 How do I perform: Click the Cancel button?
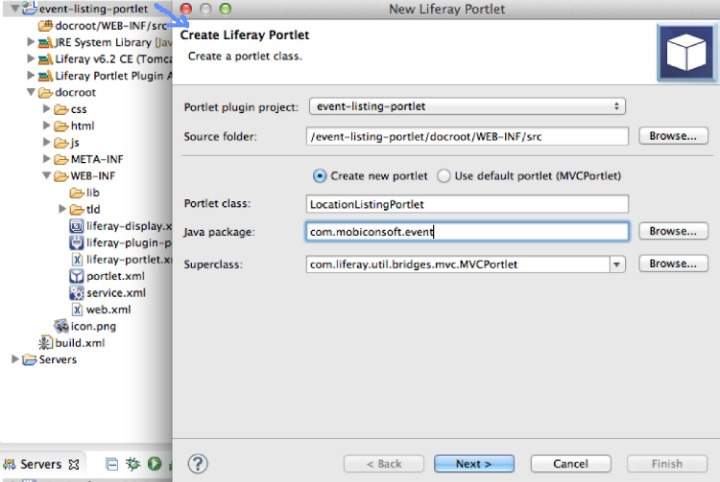(571, 464)
